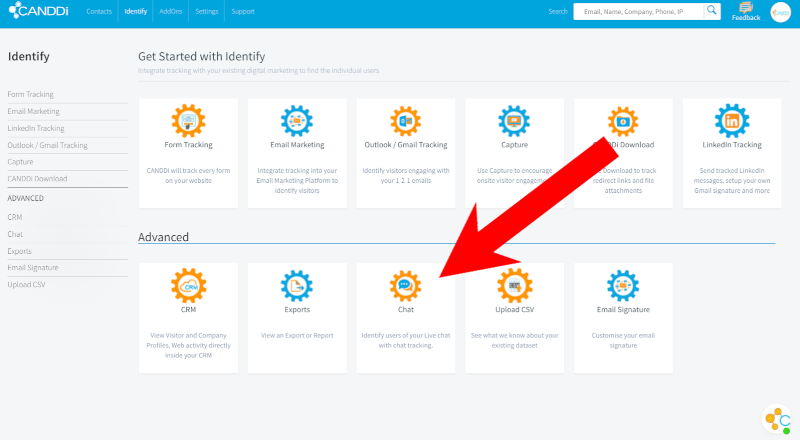Viewport: 800px width, 440px height.
Task: Click 'Identify users of your Live chat' text
Action: tap(406, 335)
